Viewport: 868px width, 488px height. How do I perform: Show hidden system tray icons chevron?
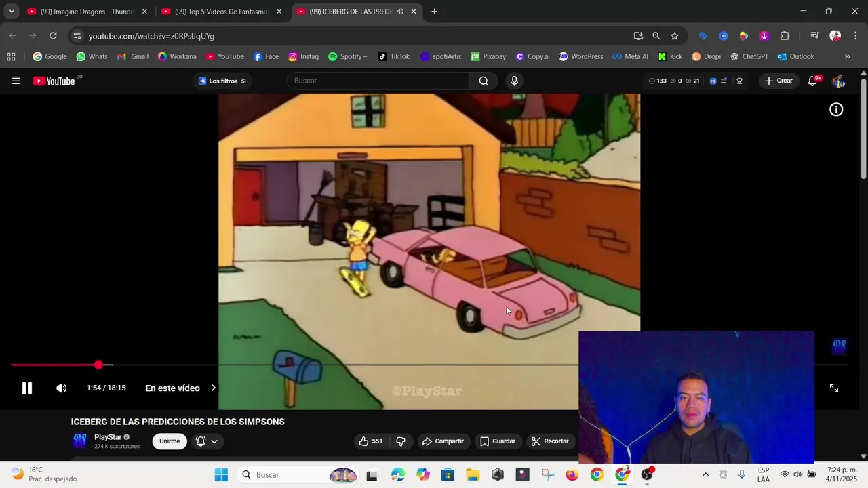pyautogui.click(x=705, y=474)
